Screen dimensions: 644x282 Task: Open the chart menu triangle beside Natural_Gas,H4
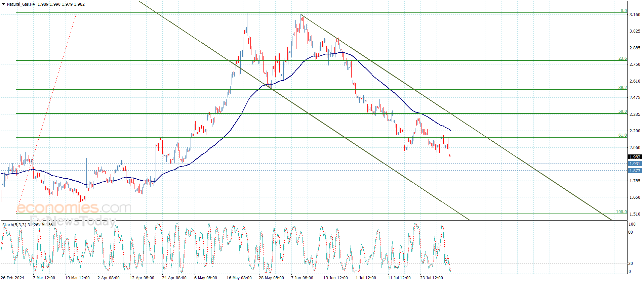click(x=3, y=4)
